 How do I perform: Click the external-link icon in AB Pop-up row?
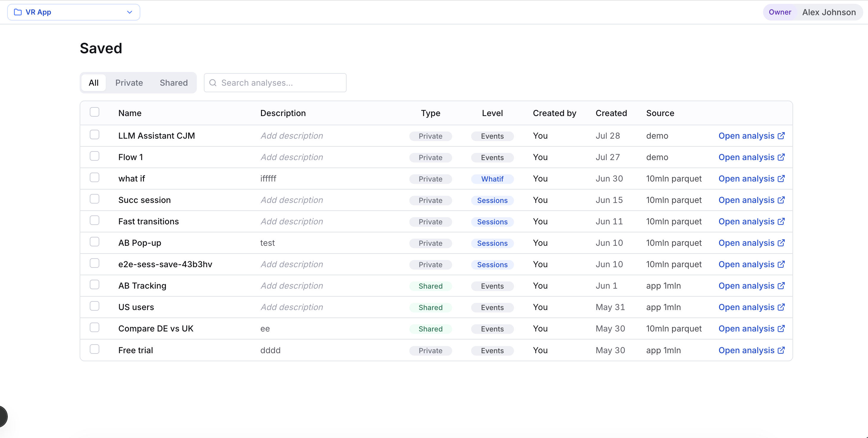pyautogui.click(x=781, y=243)
